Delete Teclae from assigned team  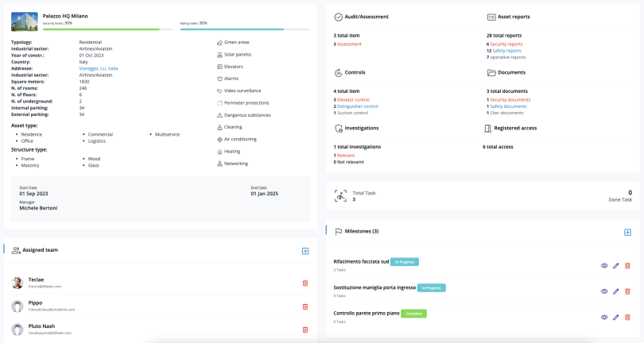pos(305,283)
